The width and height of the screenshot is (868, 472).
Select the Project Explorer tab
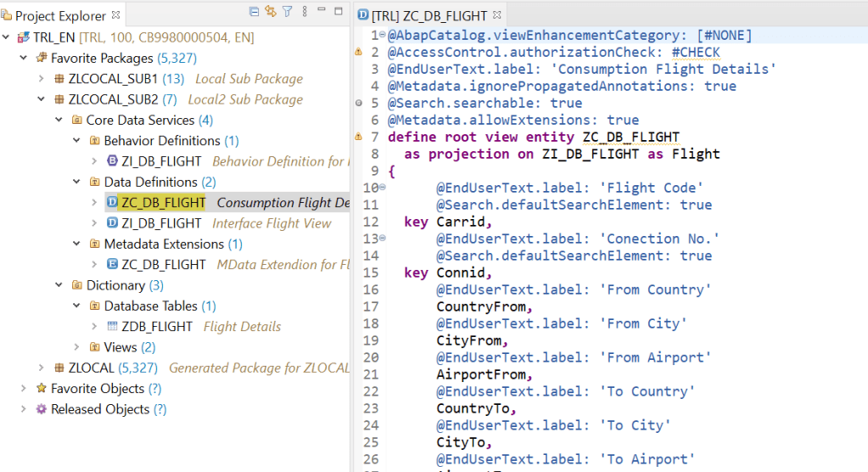point(60,15)
